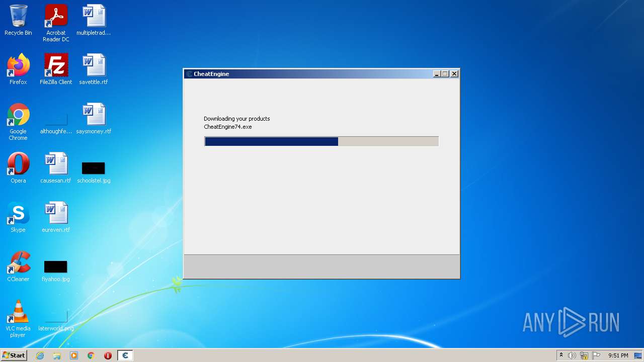Close the CheatEngine installer window
This screenshot has width=644, height=362.
(x=454, y=74)
